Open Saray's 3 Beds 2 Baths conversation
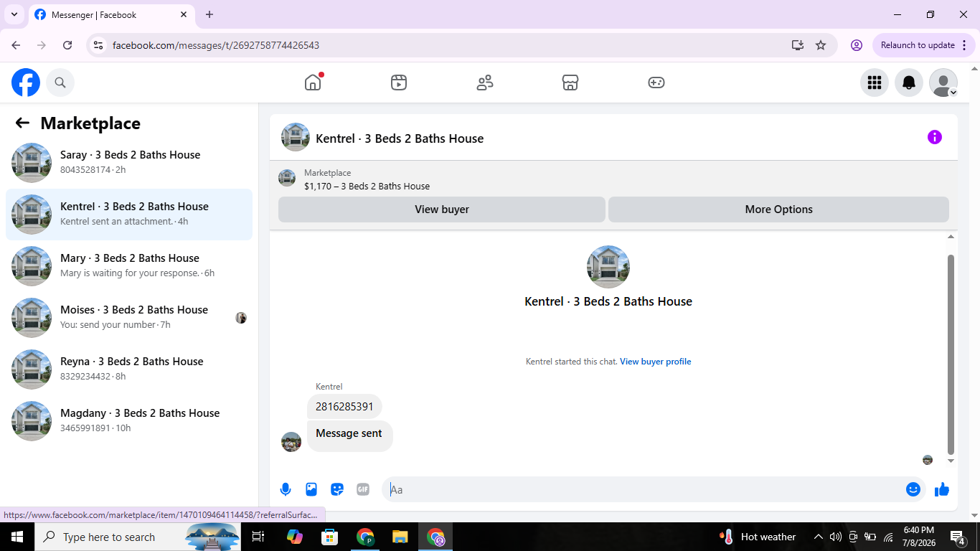Screen dimensions: 980x551 129,163
